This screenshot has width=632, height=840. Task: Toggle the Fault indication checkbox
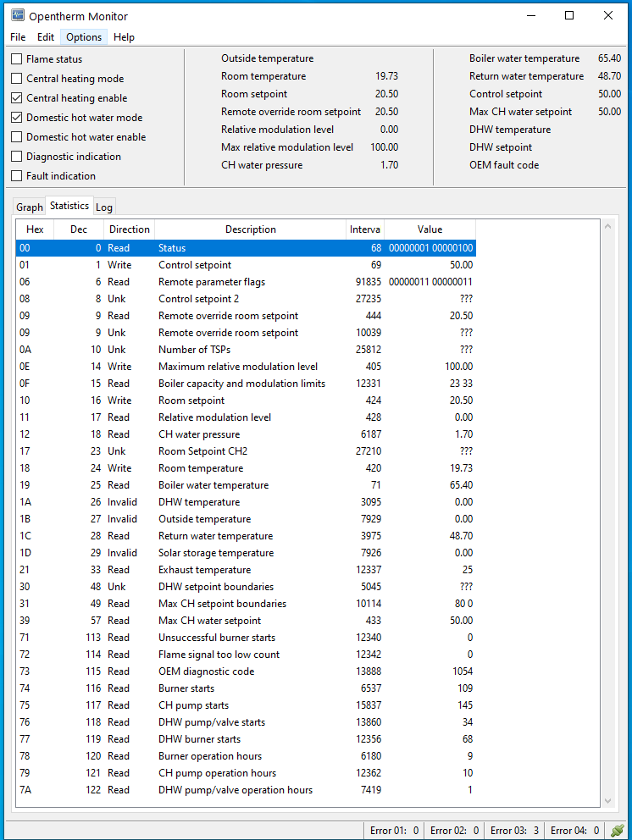click(17, 176)
